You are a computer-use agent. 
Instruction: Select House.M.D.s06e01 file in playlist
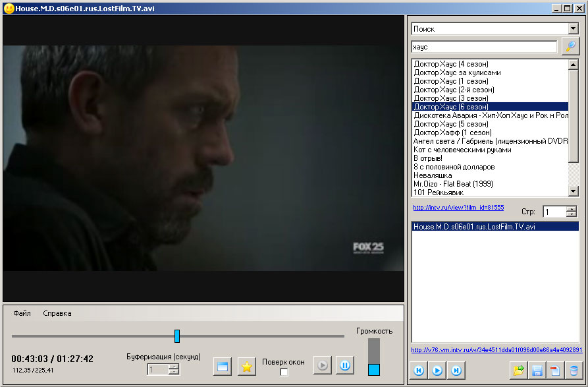495,227
